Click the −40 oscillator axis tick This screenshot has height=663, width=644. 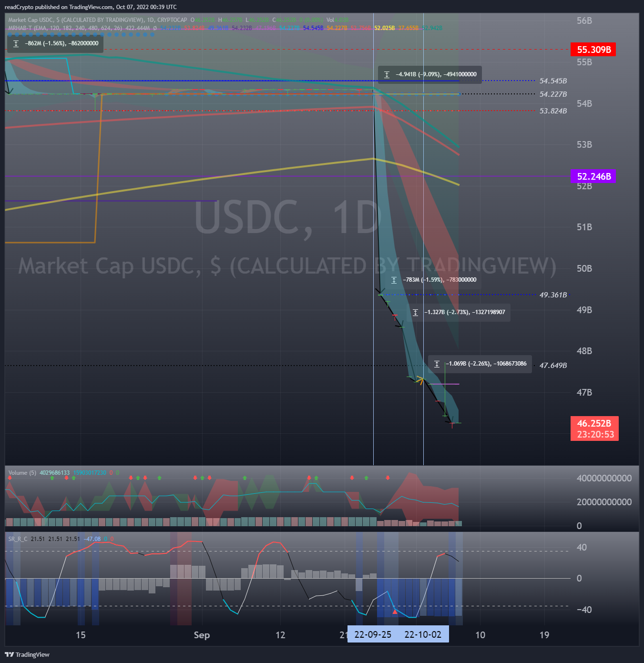[x=584, y=610]
